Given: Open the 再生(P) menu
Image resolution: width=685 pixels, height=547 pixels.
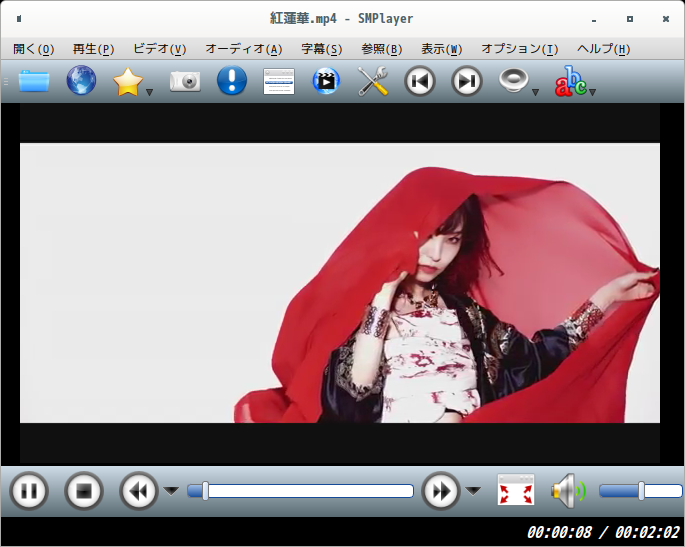Looking at the screenshot, I should pos(93,49).
